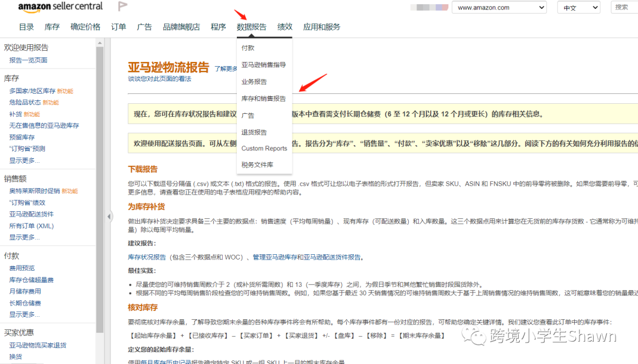The image size is (638, 364).
Task: Open the 长期仓储费 sidebar link
Action: coord(25,303)
